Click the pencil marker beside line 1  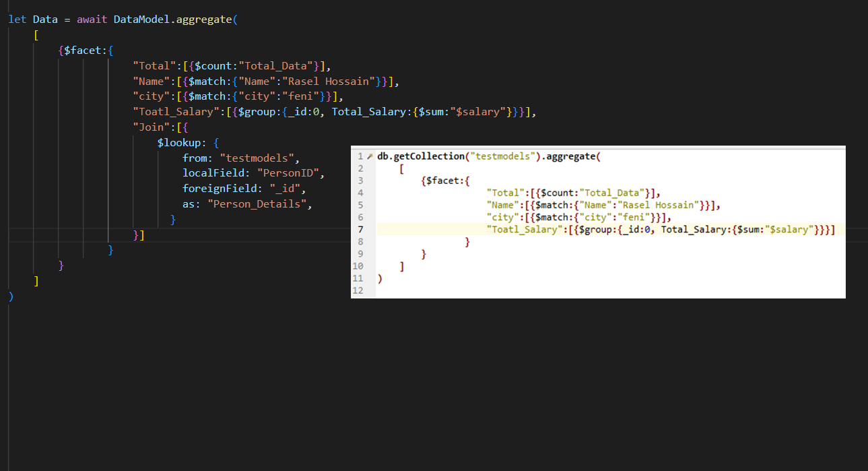point(369,156)
